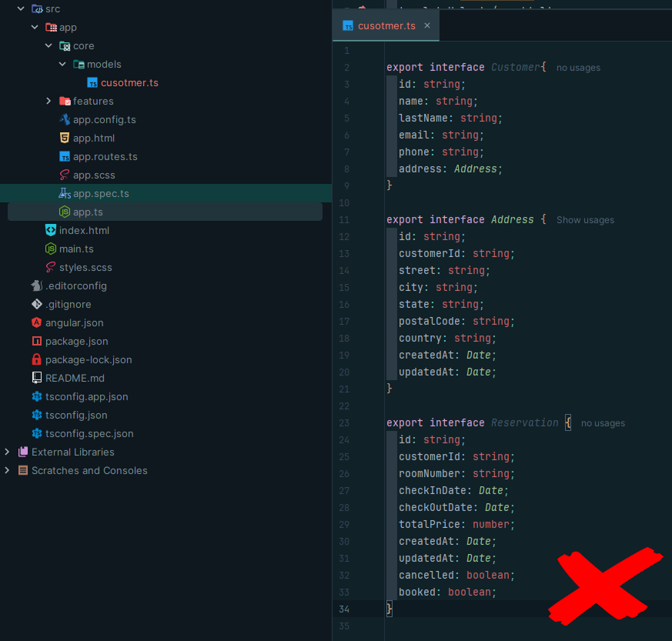Click the Angular icon beside angular.json
The height and width of the screenshot is (641, 672).
tap(36, 322)
